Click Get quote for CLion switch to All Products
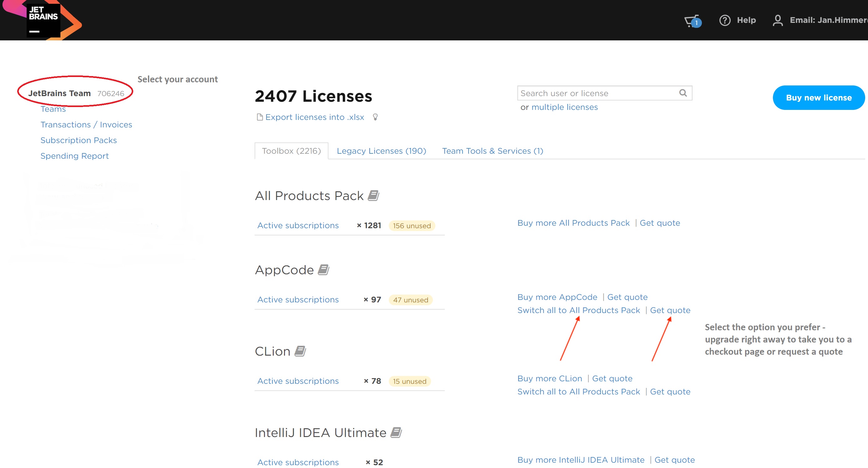Viewport: 868px width, 468px height. pyautogui.click(x=670, y=392)
